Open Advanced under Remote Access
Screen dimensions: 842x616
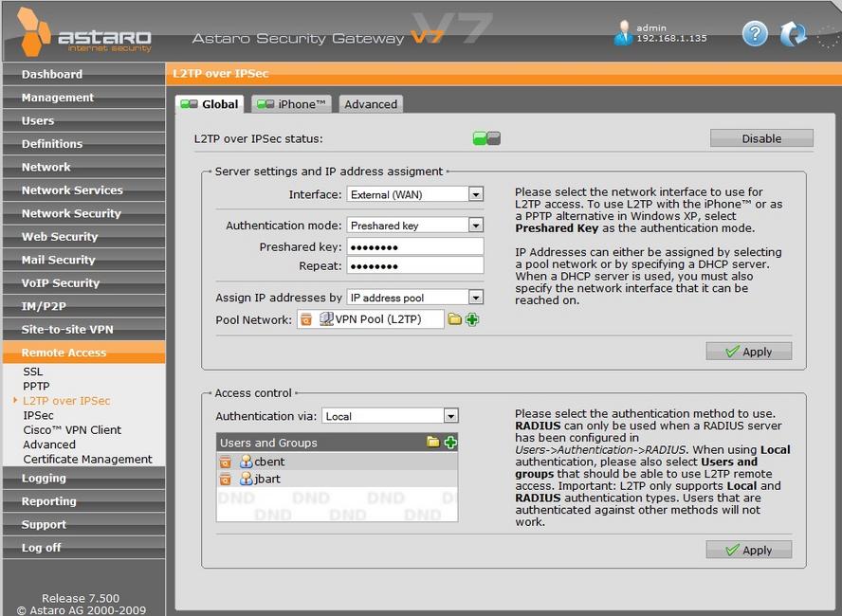coord(49,444)
